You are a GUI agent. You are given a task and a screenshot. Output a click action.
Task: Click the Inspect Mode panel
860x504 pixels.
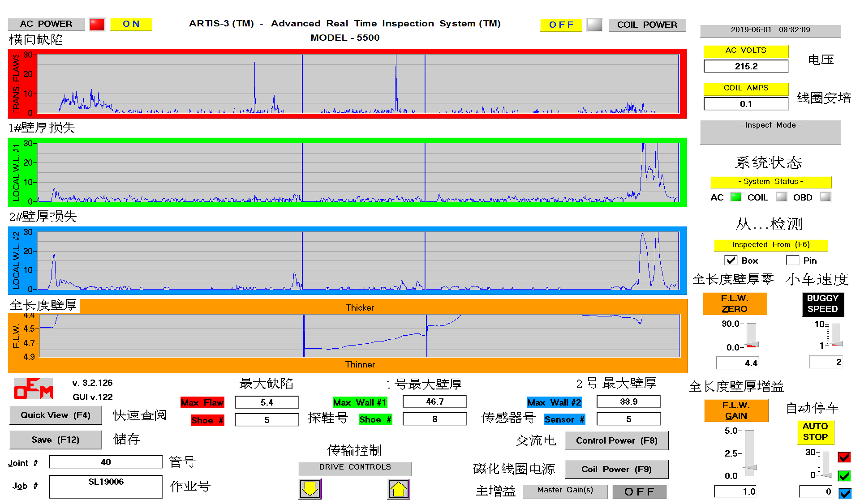tap(770, 132)
